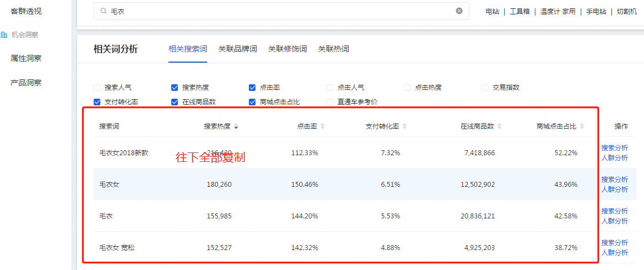Uncheck the 支付转化率 checkbox
The image size is (644, 270).
(x=97, y=102)
